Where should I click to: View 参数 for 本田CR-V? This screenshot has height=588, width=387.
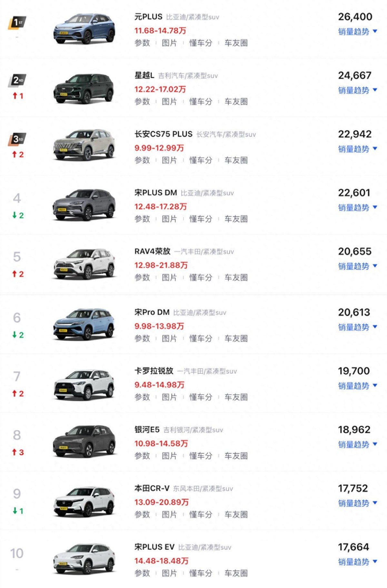coord(142,514)
